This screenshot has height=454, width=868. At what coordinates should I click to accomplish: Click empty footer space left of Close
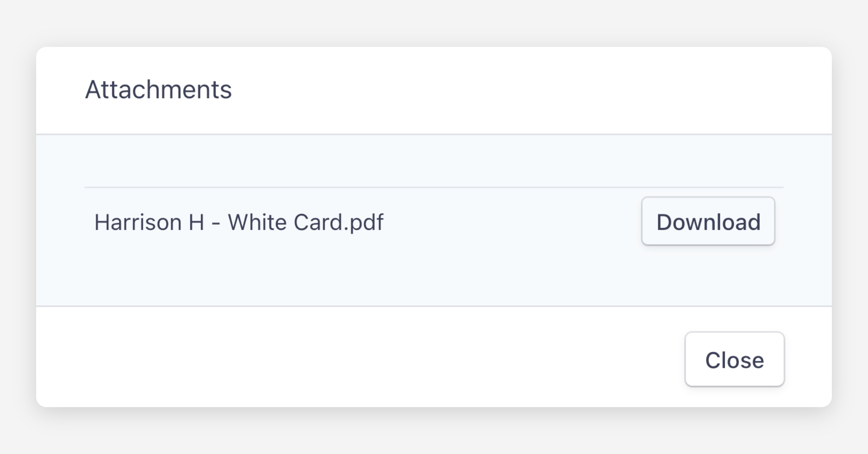click(362, 358)
